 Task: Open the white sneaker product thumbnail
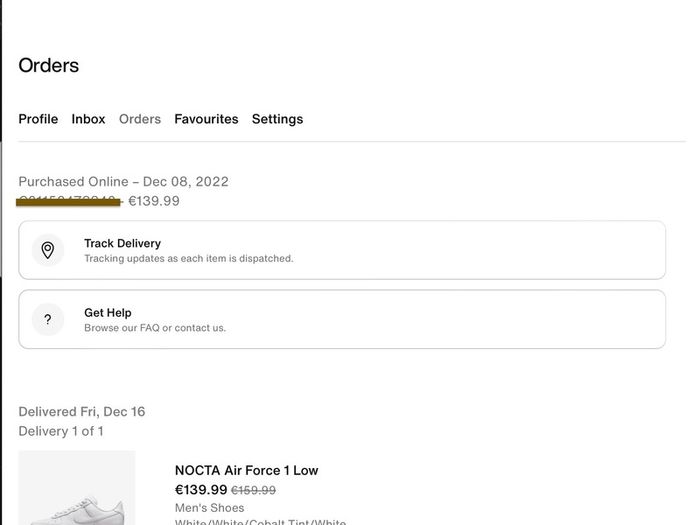tap(77, 488)
